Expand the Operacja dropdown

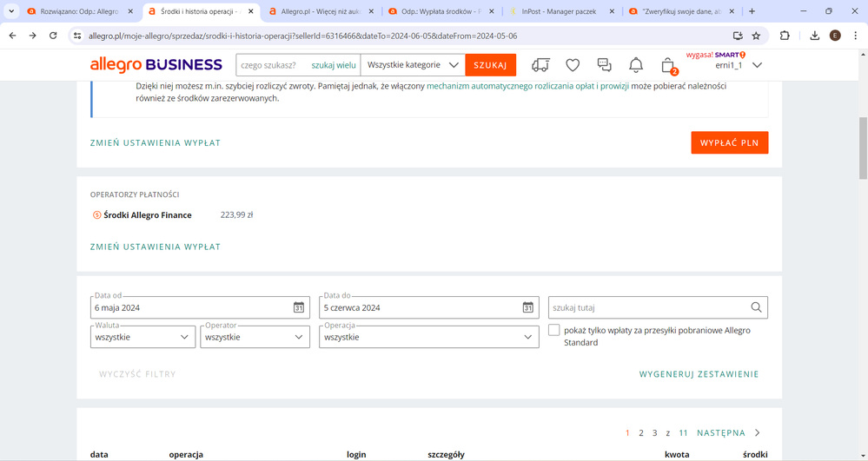click(428, 337)
